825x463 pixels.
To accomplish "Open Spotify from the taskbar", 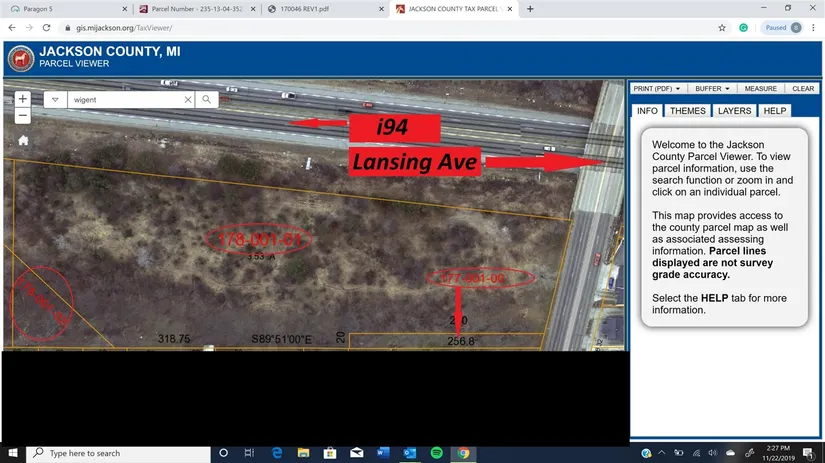I will point(436,453).
